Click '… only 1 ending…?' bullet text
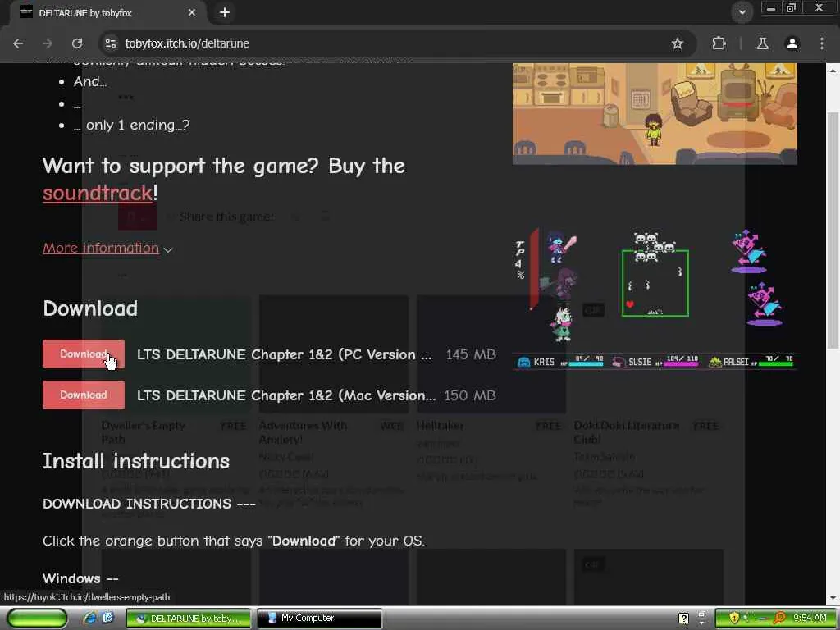The height and width of the screenshot is (630, 840). 132,126
